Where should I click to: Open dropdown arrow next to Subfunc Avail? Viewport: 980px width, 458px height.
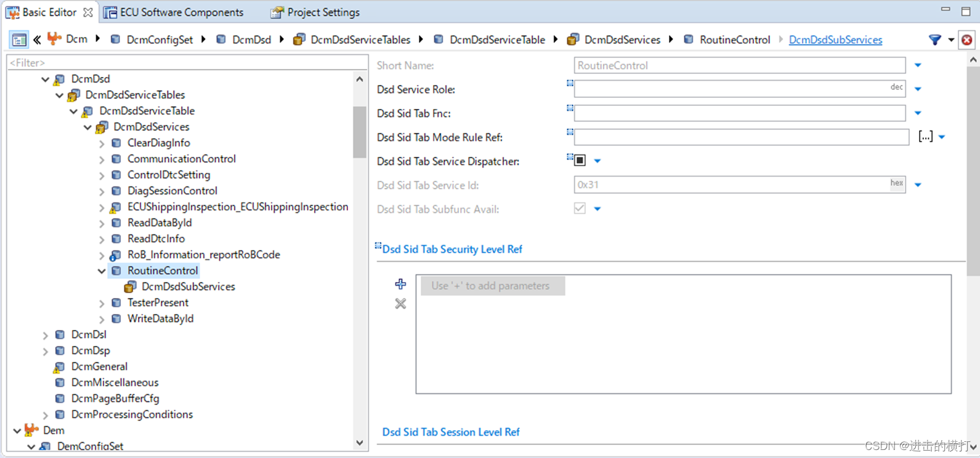click(597, 209)
